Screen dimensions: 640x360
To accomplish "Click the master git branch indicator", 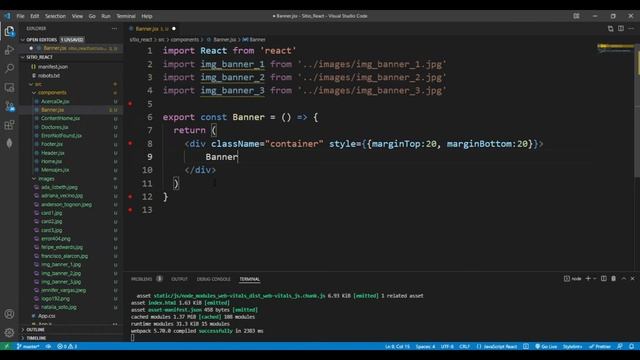I will (x=28, y=346).
